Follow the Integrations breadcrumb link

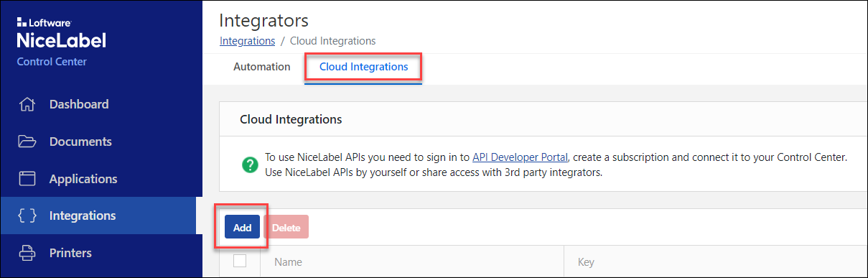[x=247, y=41]
